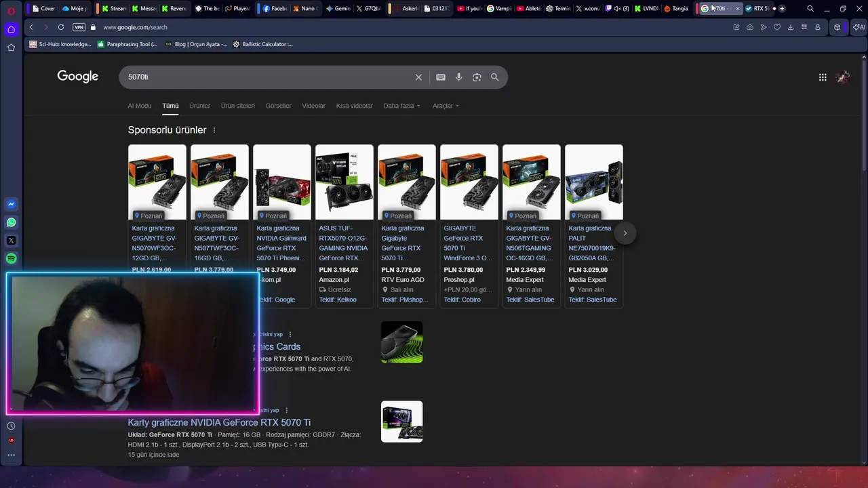Switch to Kısa videolar tab

[x=355, y=106]
